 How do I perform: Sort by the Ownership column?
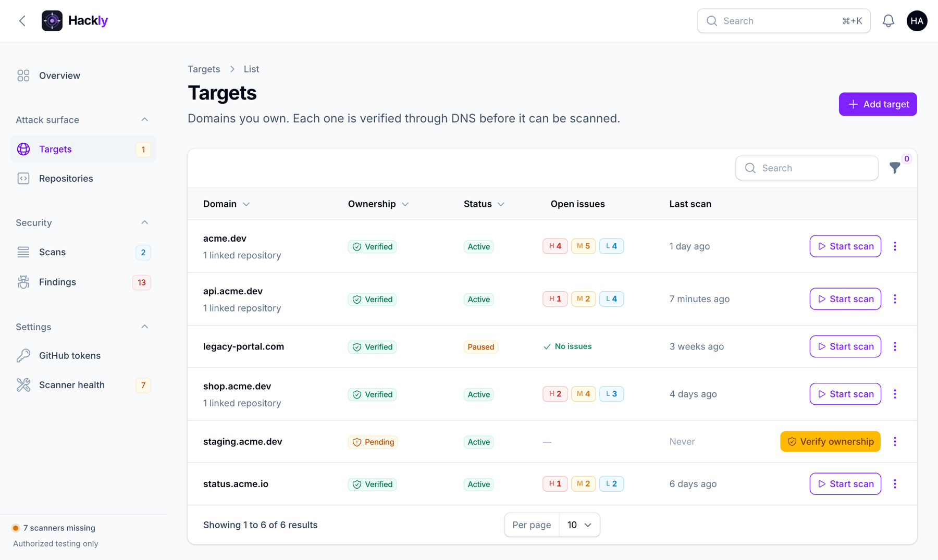[378, 204]
